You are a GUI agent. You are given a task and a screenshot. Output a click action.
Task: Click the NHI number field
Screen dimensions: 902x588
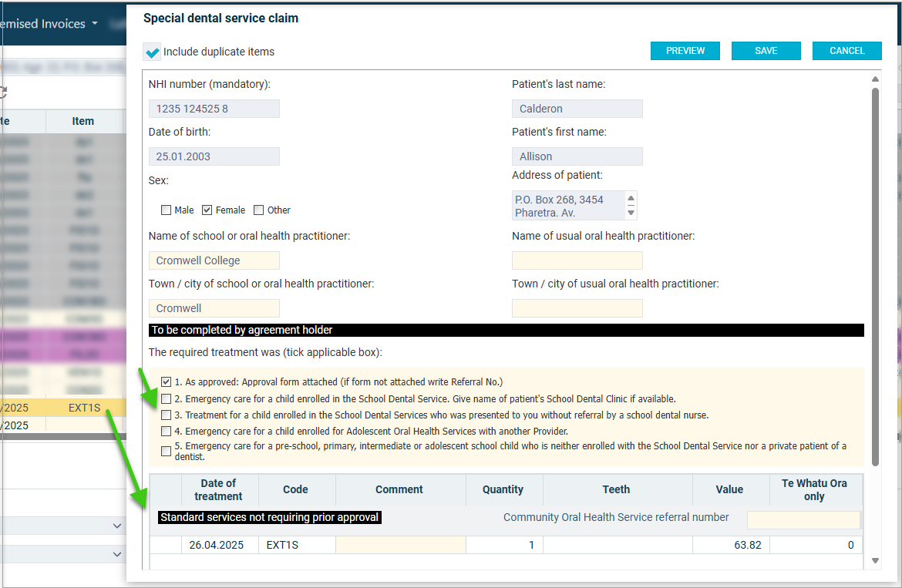214,109
